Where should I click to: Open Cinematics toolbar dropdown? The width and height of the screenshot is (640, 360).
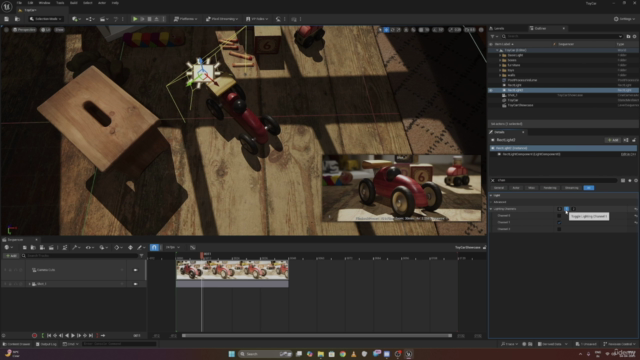(x=104, y=19)
